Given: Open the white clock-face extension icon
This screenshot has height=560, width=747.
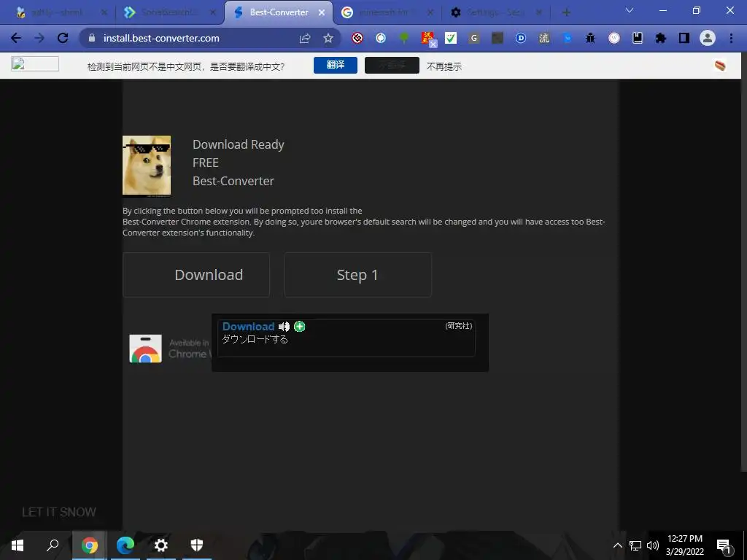Looking at the screenshot, I should coord(614,38).
